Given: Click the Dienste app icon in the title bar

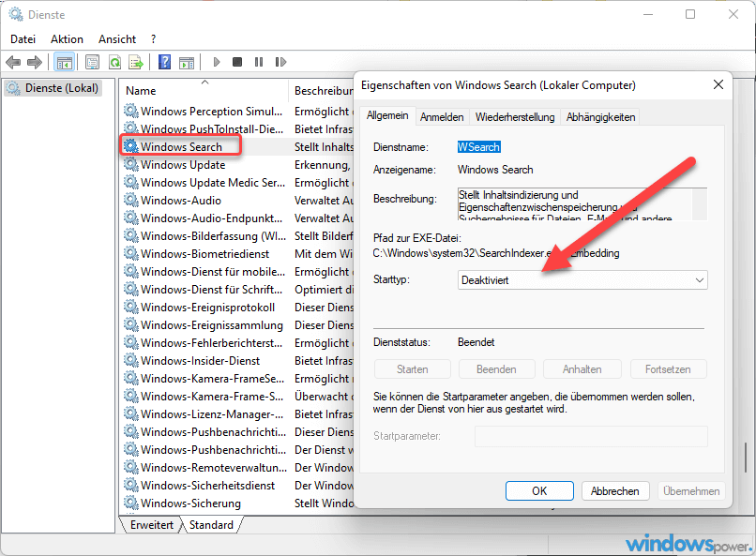Looking at the screenshot, I should point(15,14).
